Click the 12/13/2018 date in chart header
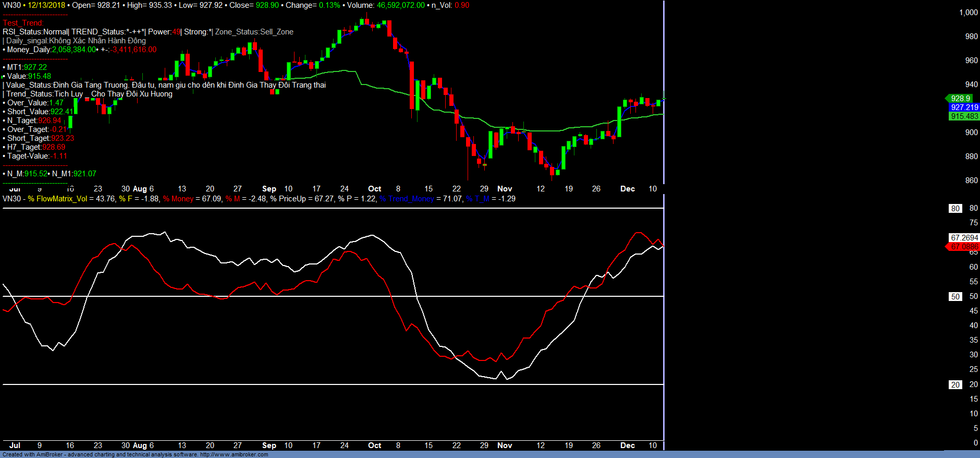The image size is (980, 458). pyautogui.click(x=46, y=5)
